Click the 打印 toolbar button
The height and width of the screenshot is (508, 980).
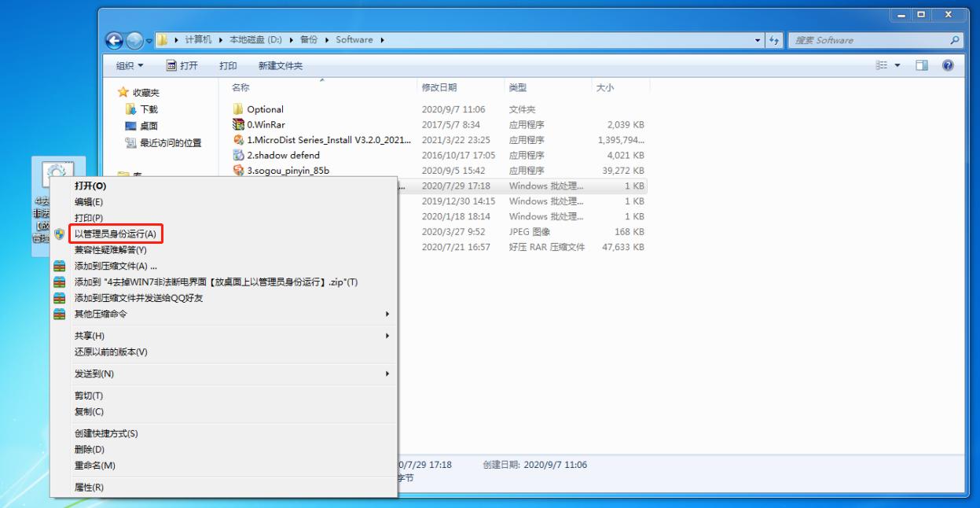pyautogui.click(x=228, y=66)
